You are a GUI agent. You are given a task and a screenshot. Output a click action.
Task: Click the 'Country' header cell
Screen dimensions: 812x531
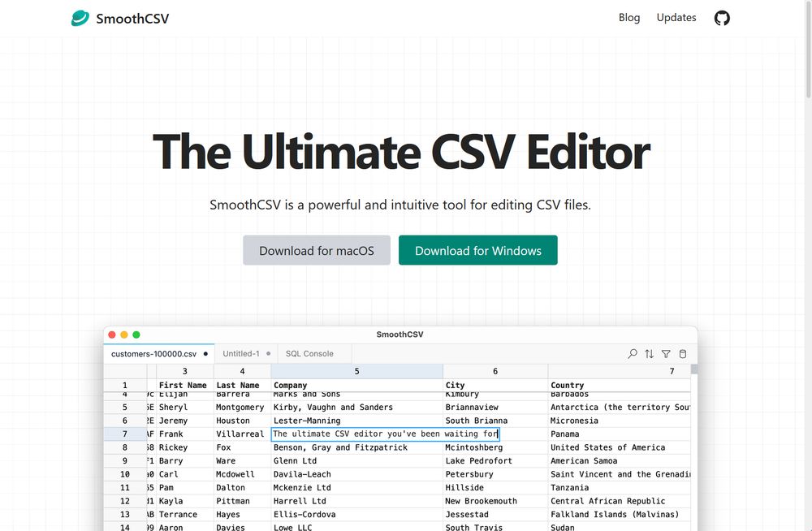click(x=620, y=385)
